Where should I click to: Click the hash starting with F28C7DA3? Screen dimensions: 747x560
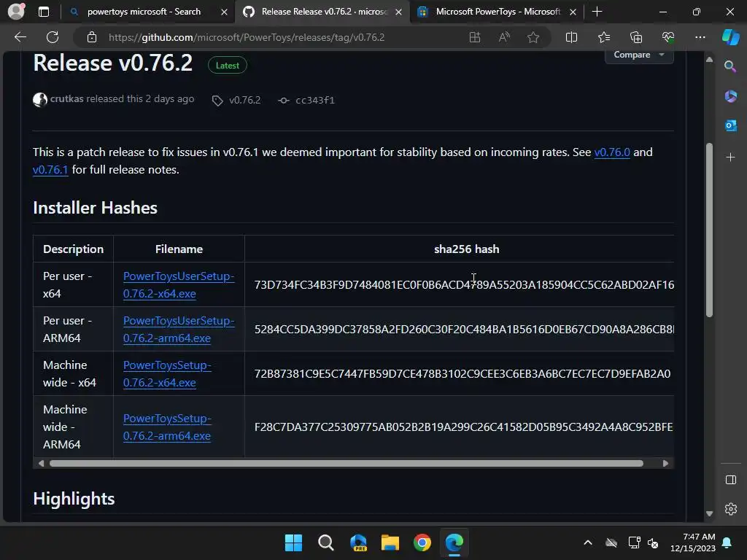point(463,427)
